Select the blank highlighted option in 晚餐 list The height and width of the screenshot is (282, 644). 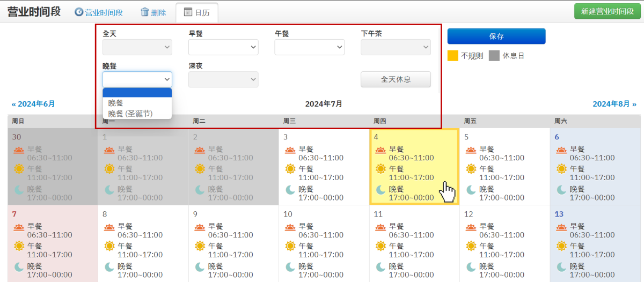coord(137,93)
